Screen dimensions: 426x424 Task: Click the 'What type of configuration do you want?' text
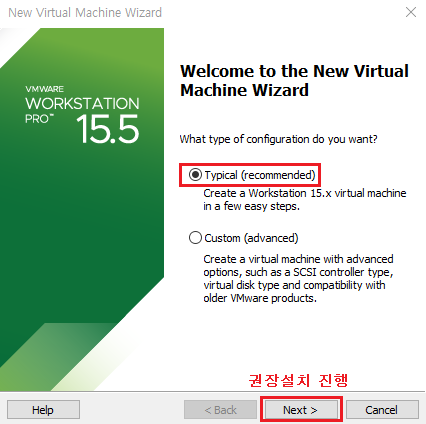[278, 139]
